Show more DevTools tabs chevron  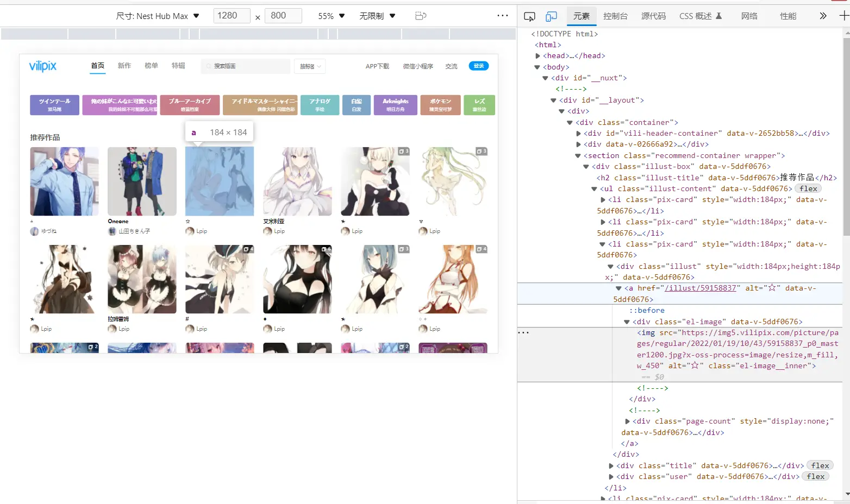tap(823, 16)
